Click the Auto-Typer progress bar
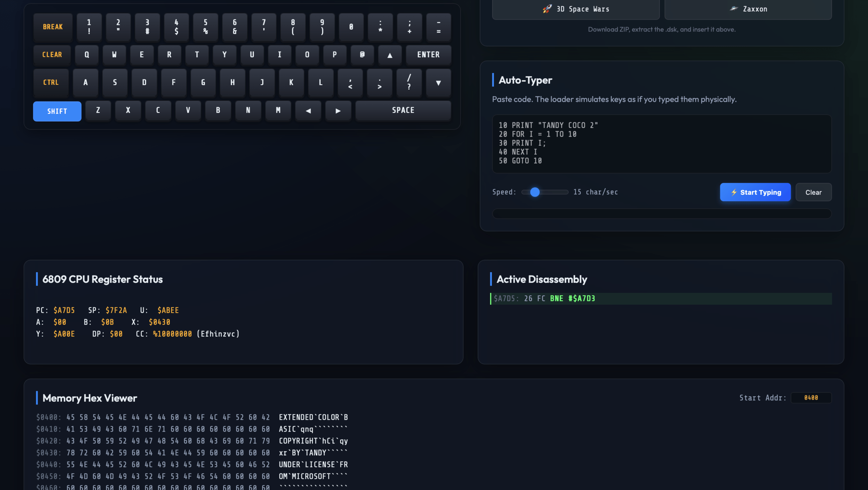The width and height of the screenshot is (868, 490). pos(662,213)
